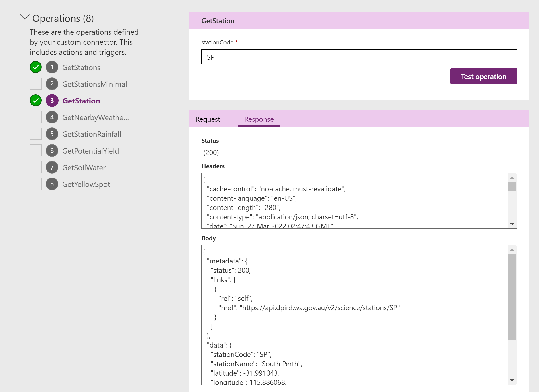Collapse the Operations (8) section
This screenshot has width=539, height=392.
[x=24, y=17]
